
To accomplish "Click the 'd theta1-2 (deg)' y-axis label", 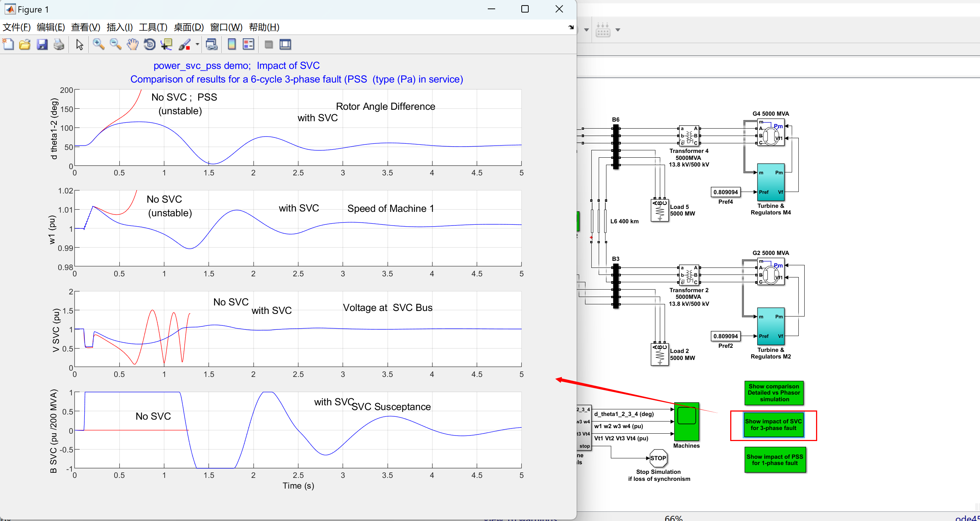I will point(54,129).
